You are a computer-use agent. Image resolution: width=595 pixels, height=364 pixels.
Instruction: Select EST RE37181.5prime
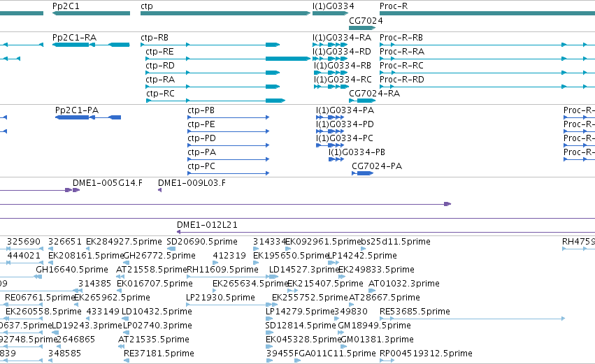click(159, 354)
